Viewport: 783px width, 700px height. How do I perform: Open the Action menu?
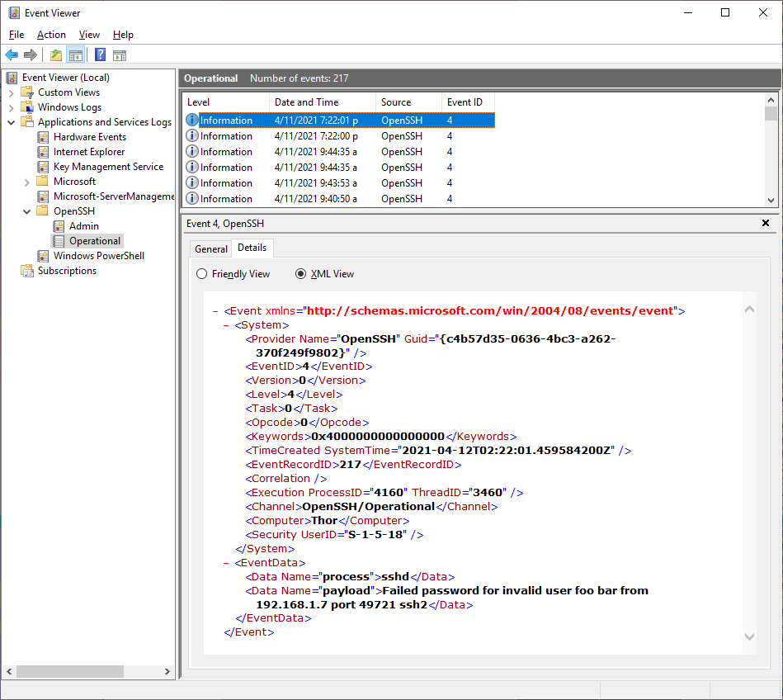pos(51,35)
